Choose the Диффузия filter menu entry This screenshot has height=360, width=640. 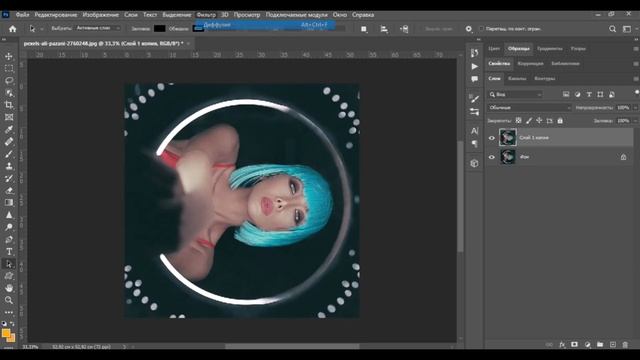click(265, 25)
